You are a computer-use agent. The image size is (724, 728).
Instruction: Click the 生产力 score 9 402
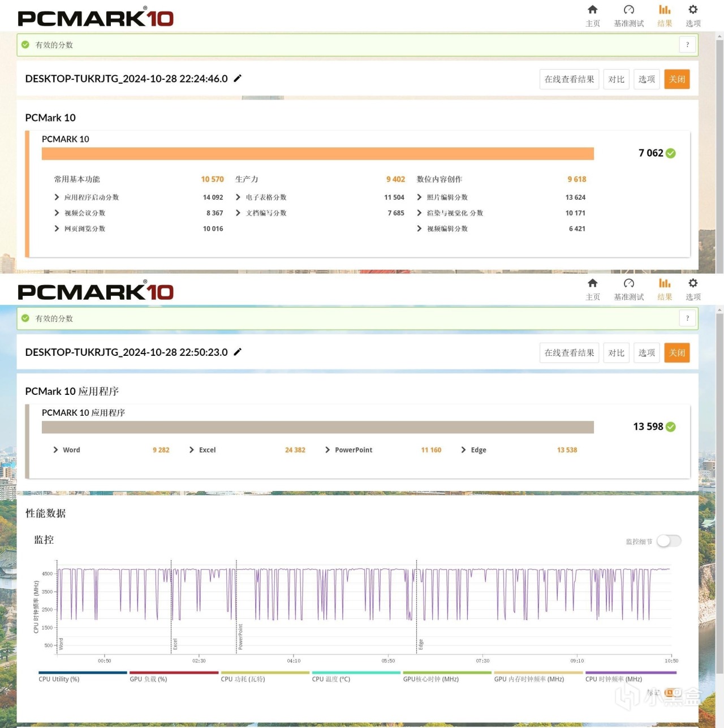tap(395, 179)
